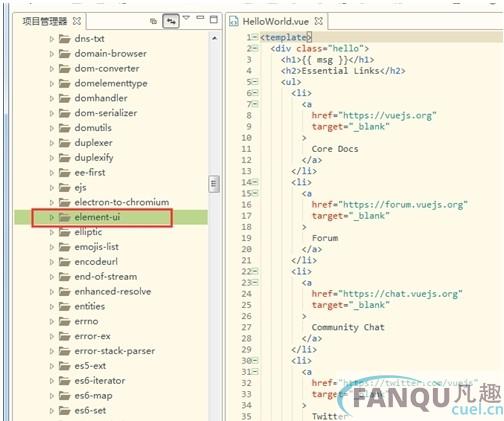Image resolution: width=504 pixels, height=421 pixels.
Task: Toggle link with editor button
Action: coord(171,21)
